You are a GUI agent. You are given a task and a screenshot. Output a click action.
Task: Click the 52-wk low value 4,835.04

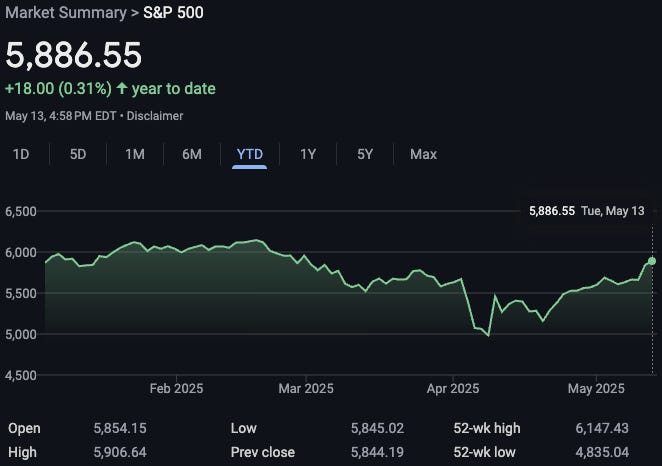[x=602, y=452]
